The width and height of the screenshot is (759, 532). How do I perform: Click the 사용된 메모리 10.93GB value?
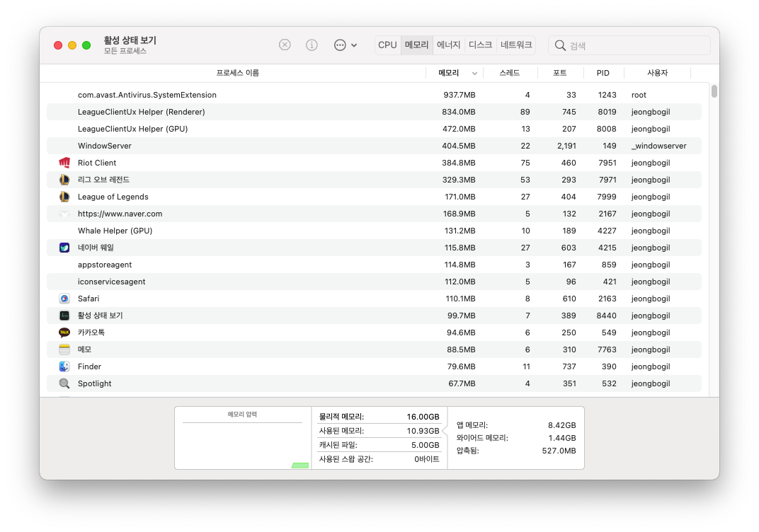423,430
